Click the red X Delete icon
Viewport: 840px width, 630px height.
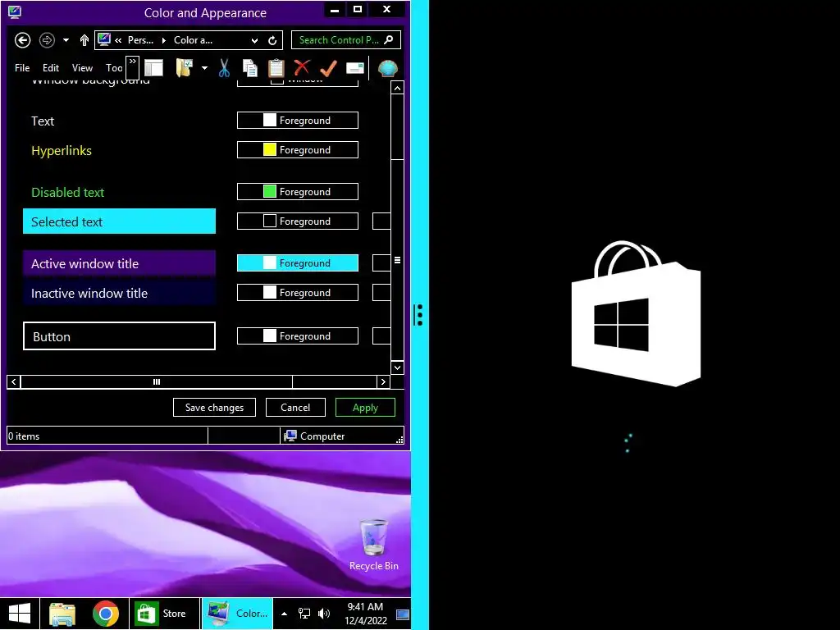(x=302, y=67)
